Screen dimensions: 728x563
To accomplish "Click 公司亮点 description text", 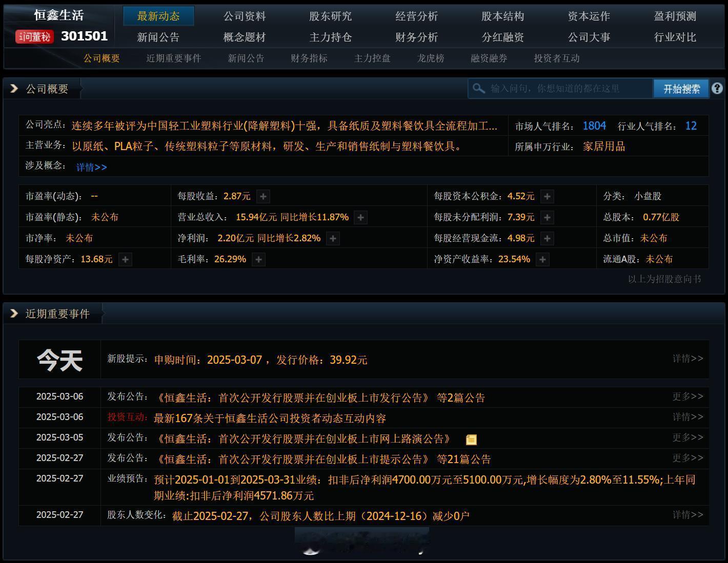I will tap(285, 126).
